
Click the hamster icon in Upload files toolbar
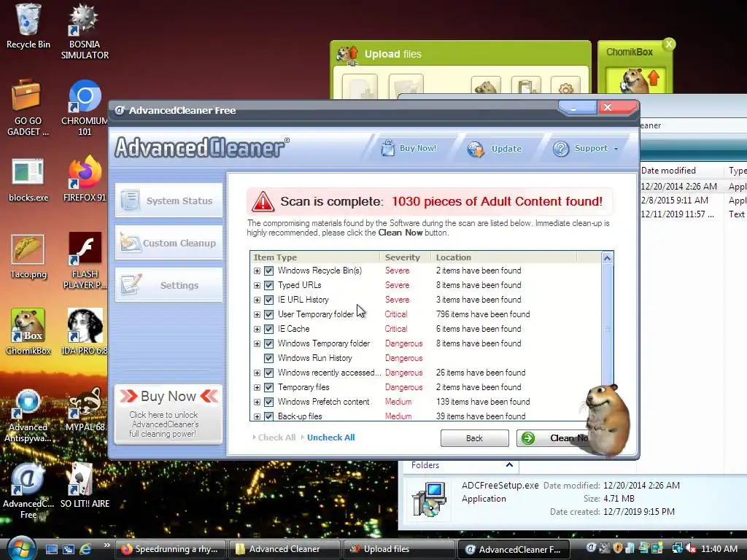click(485, 87)
